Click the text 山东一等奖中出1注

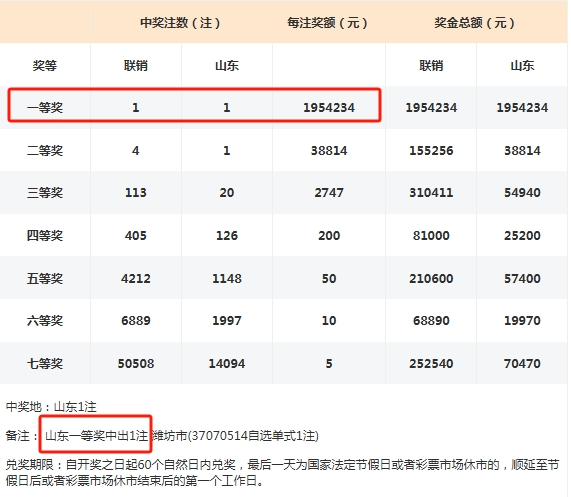pyautogui.click(x=97, y=435)
